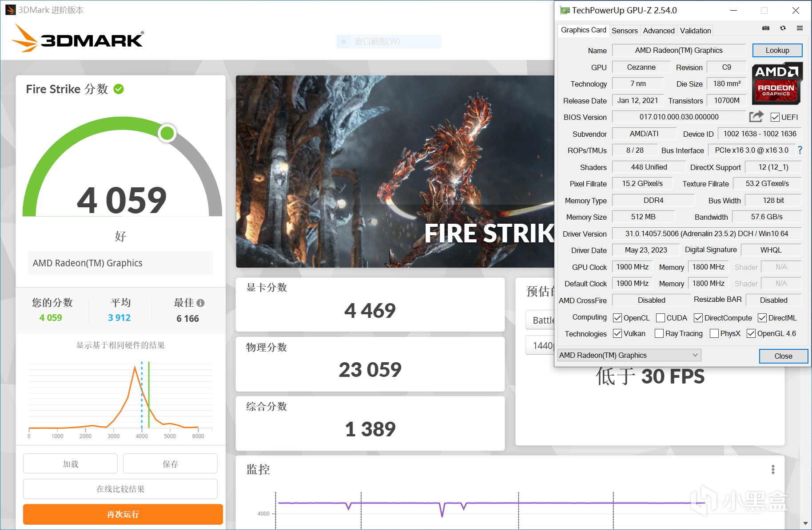Screen dimensions: 812x530
Task: Click the info icon next to 最佳
Action: [x=200, y=303]
